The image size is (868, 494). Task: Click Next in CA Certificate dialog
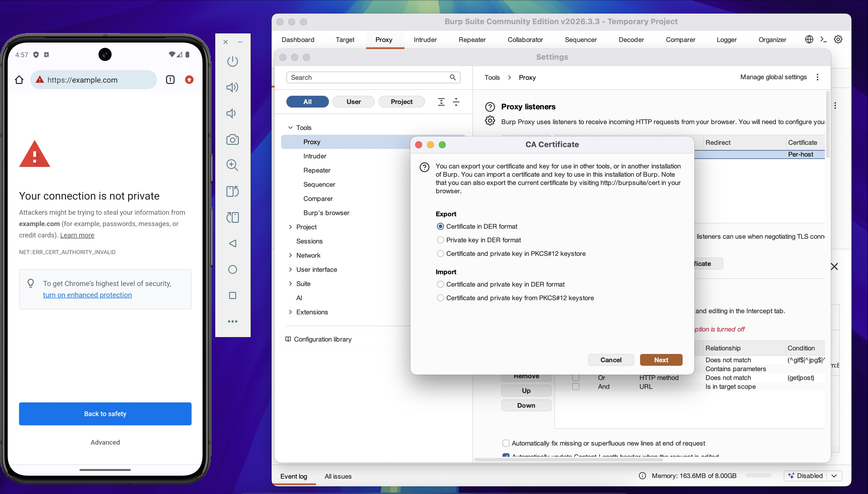coord(661,360)
